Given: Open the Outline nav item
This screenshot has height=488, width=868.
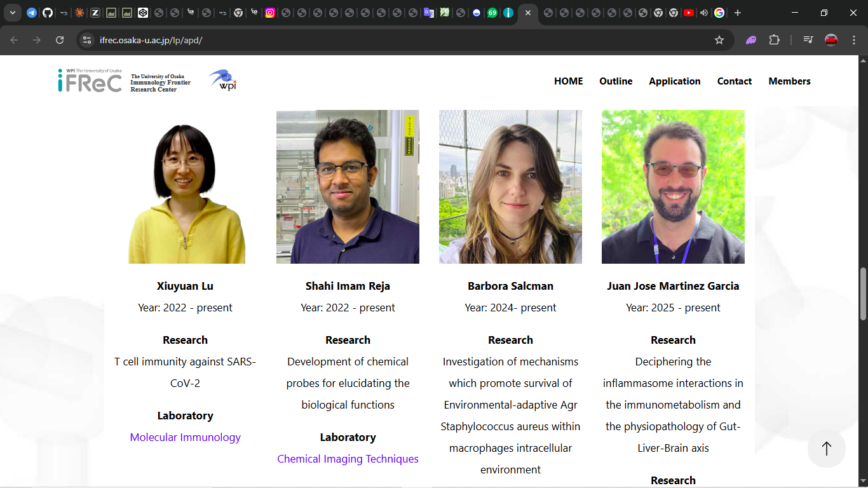Looking at the screenshot, I should point(616,81).
